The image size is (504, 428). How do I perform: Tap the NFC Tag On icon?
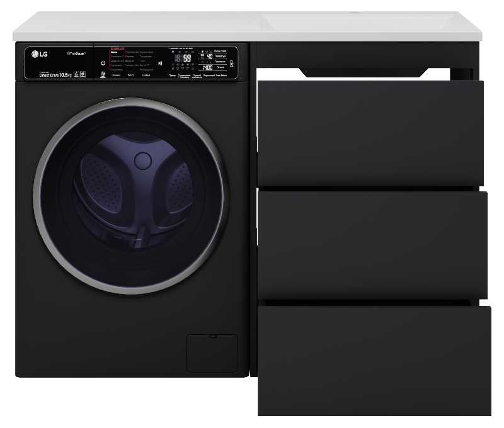tap(233, 63)
